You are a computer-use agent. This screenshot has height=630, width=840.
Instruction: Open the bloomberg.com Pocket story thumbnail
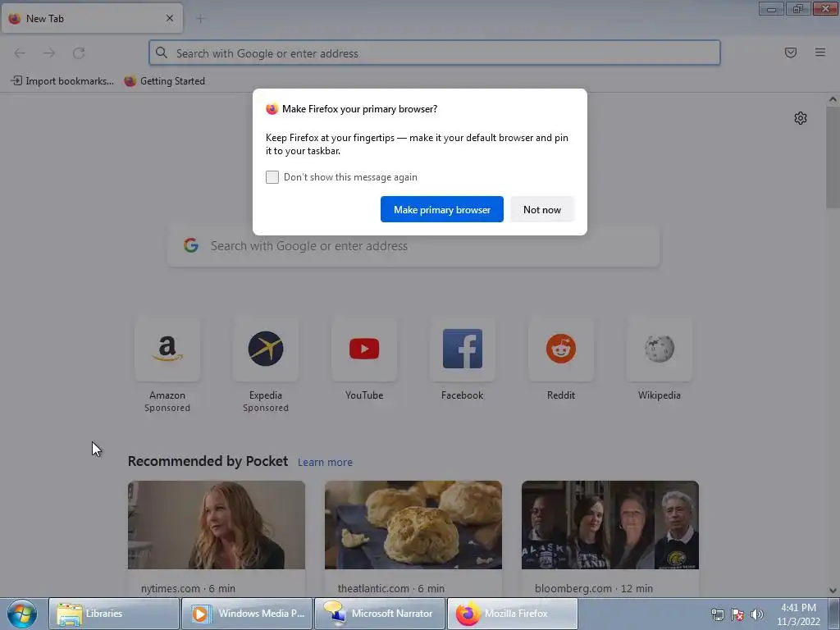[x=610, y=525]
